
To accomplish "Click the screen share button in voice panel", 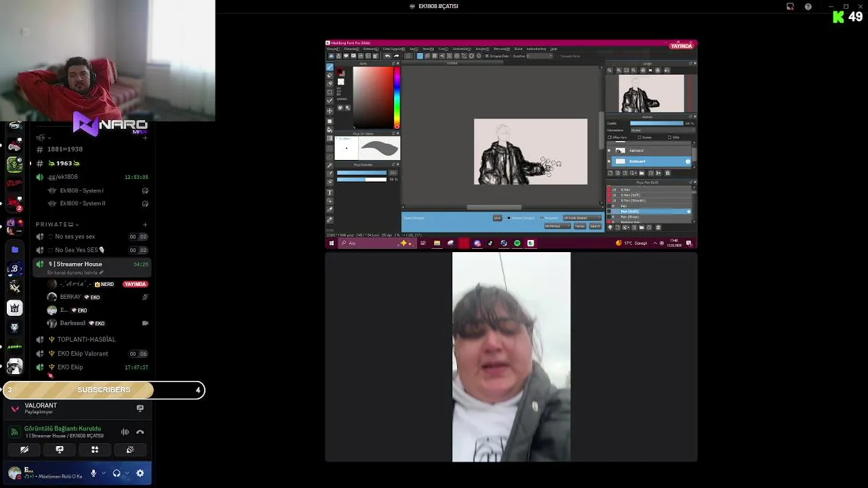I will point(60,449).
